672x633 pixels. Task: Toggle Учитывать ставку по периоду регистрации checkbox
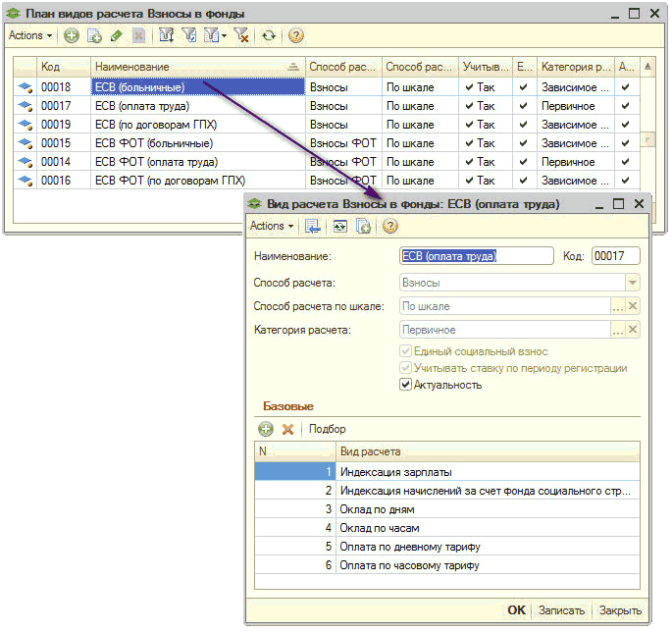coord(406,368)
